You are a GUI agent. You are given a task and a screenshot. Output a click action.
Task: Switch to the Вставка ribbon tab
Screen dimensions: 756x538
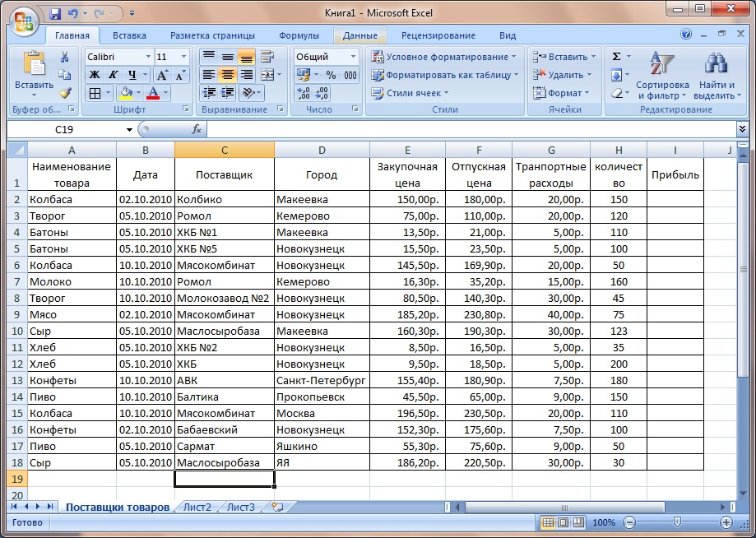pos(129,35)
